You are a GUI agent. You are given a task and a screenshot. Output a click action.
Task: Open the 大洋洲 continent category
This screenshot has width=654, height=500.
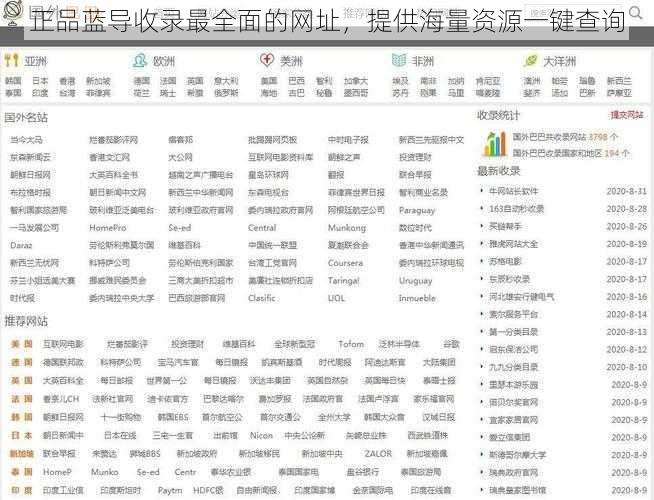pyautogui.click(x=560, y=61)
